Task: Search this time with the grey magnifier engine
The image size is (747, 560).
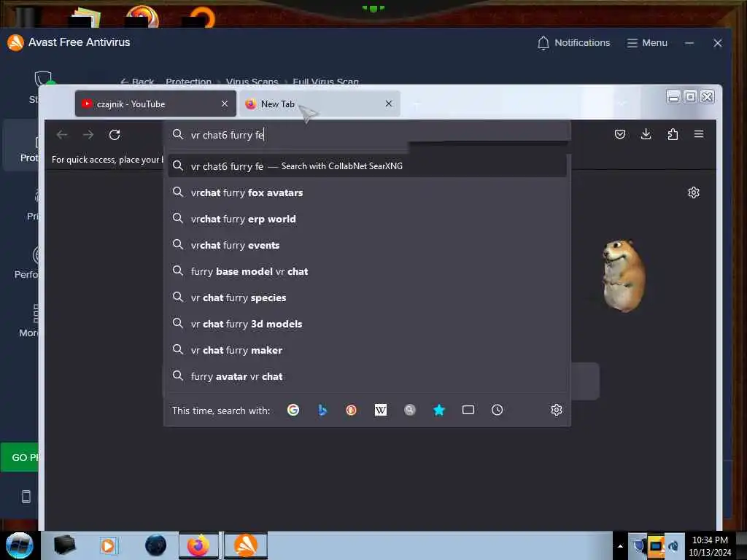Action: coord(410,410)
